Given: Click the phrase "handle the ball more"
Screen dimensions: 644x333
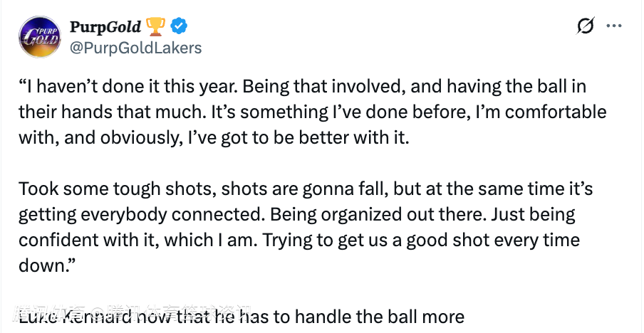Looking at the screenshot, I should pos(387,317).
